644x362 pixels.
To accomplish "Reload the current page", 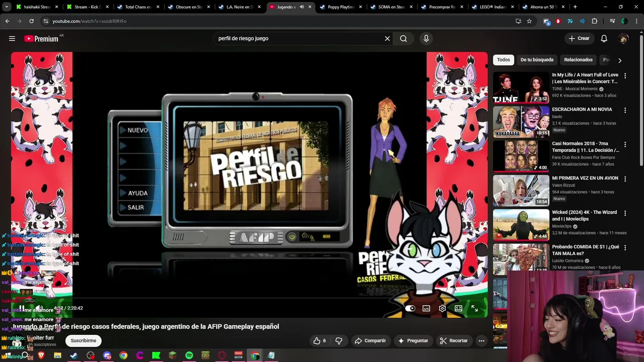I will tap(31, 21).
